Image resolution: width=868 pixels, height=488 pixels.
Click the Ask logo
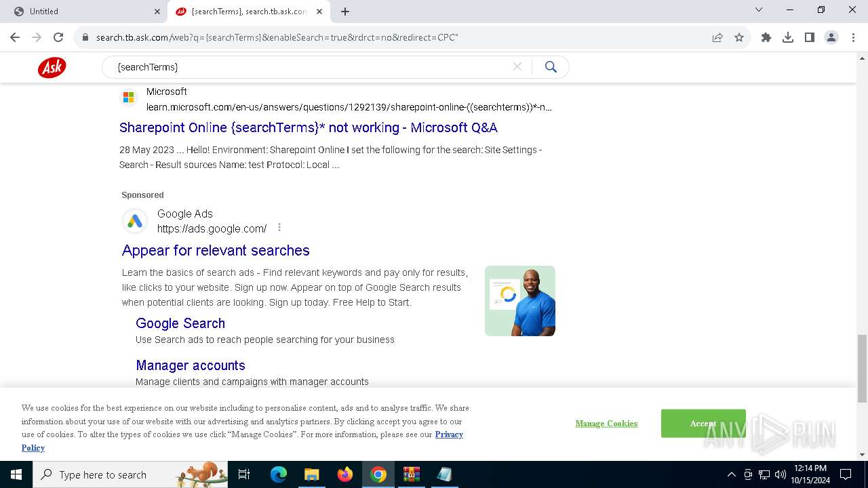pyautogui.click(x=52, y=67)
